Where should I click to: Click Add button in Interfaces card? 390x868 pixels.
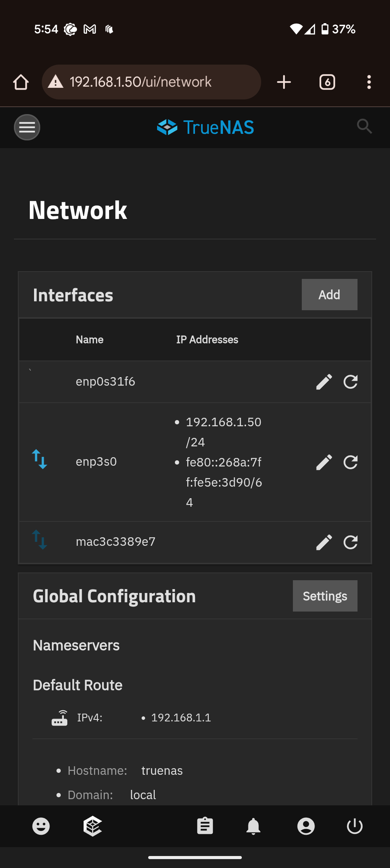(329, 295)
